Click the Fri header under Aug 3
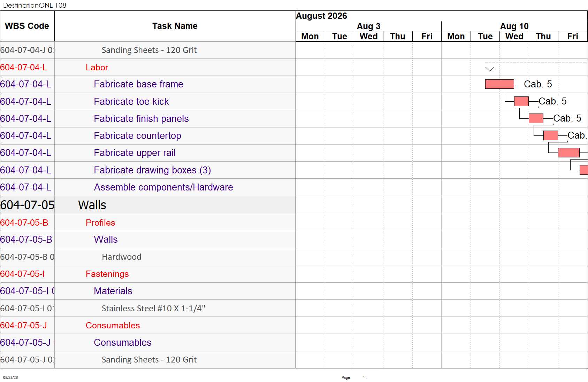588x382 pixels. tap(427, 37)
